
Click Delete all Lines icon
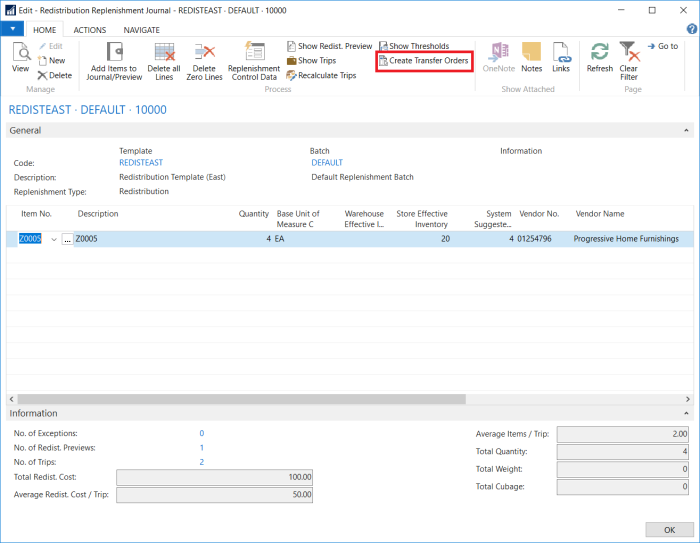[x=164, y=58]
